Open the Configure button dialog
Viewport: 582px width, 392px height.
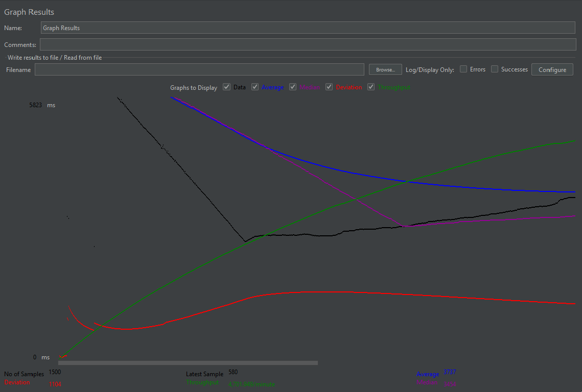click(552, 69)
